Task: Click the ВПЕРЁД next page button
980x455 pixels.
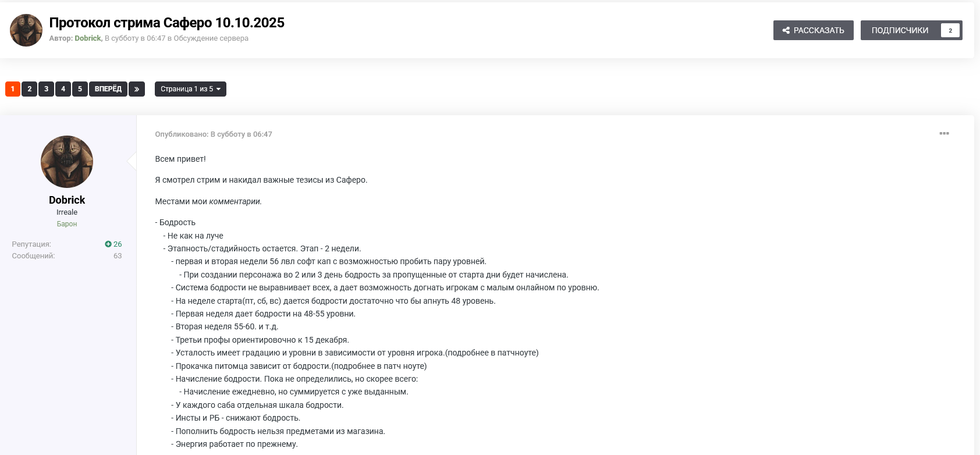Action: tap(108, 89)
